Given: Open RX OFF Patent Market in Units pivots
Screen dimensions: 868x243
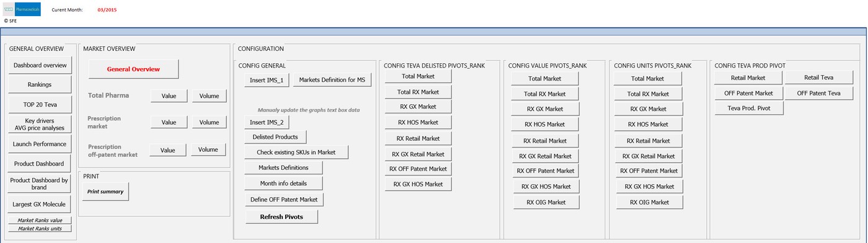Looking at the screenshot, I should (x=649, y=170).
